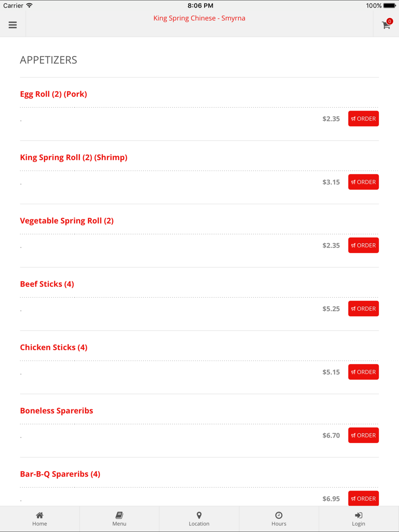This screenshot has height=532, width=399.
Task: Open the shopping cart icon
Action: coord(386,25)
